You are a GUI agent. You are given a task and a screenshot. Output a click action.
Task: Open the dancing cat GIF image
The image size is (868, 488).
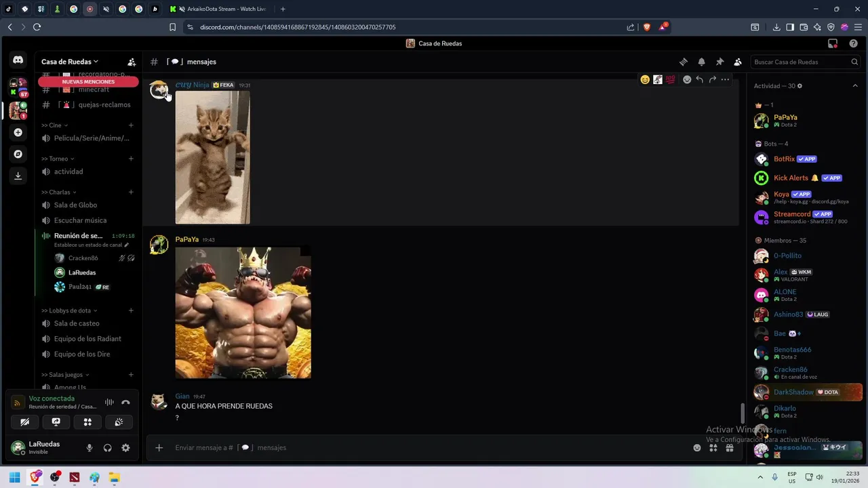coord(212,157)
